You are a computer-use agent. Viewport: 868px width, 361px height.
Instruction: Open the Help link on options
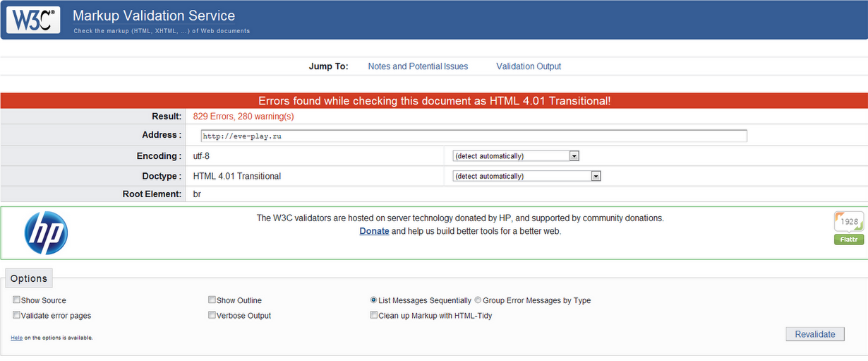pos(17,338)
